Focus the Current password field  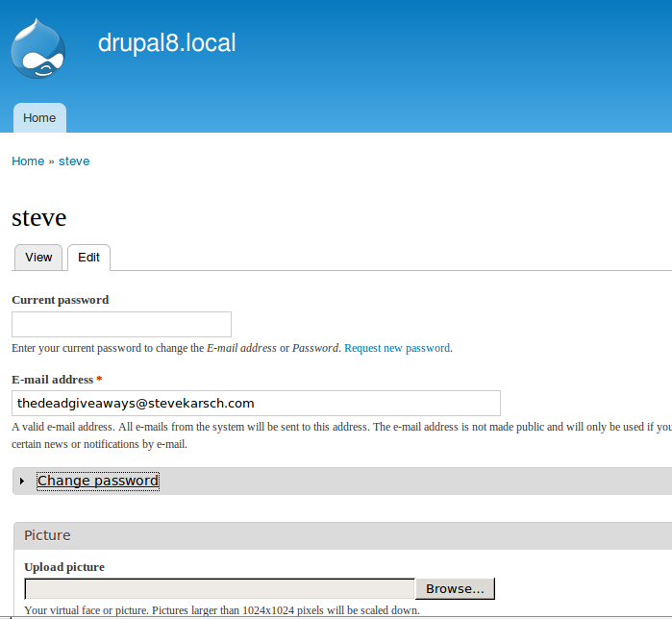tap(121, 324)
